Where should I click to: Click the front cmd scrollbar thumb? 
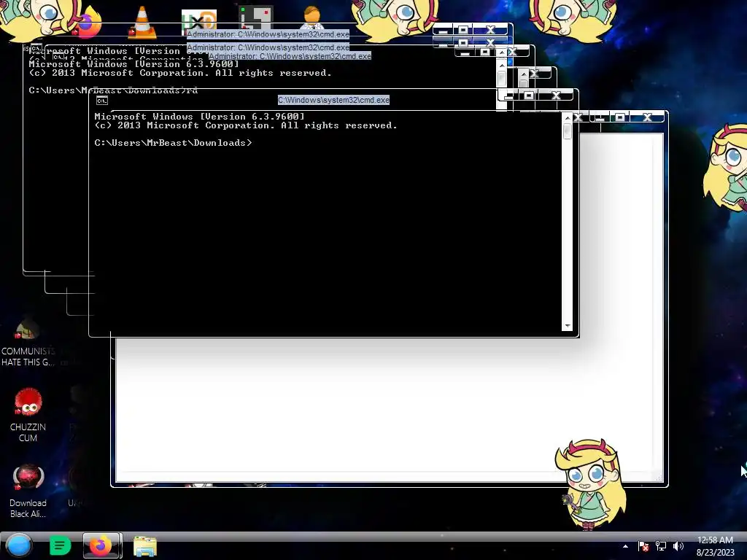coord(567,131)
